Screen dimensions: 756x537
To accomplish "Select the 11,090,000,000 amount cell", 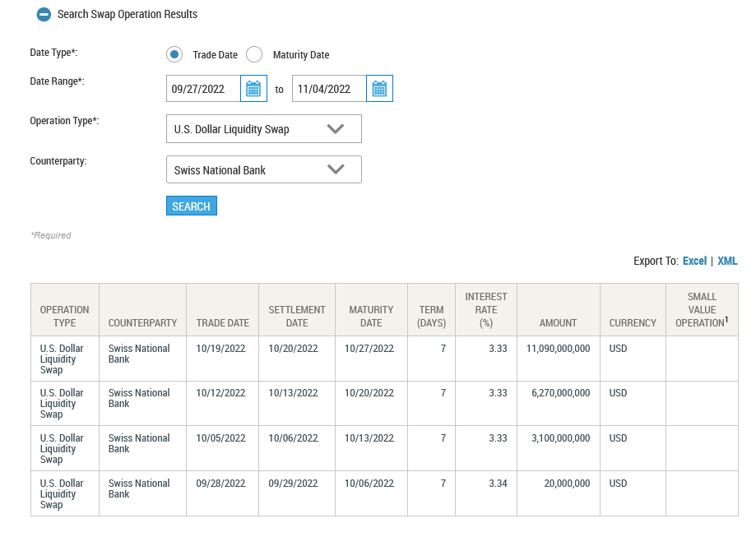I will (559, 349).
